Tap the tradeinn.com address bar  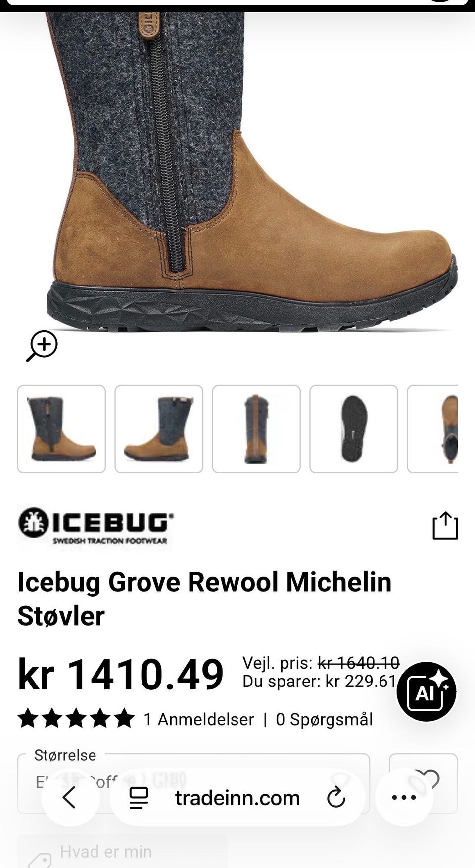(x=237, y=798)
